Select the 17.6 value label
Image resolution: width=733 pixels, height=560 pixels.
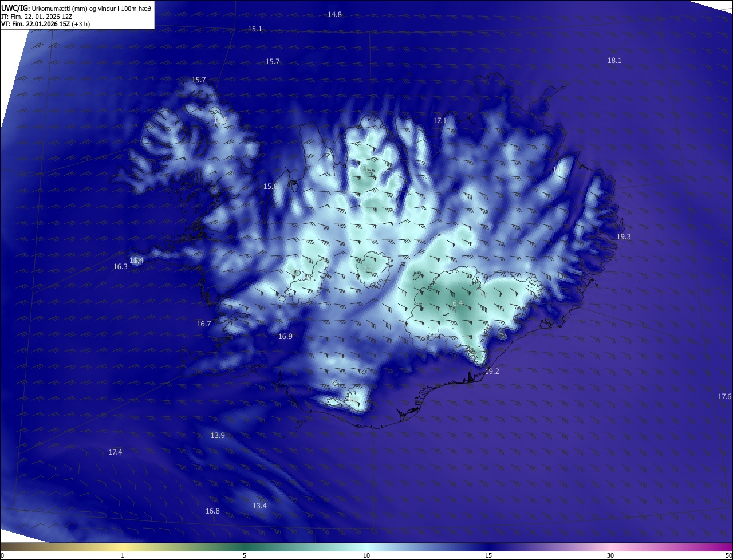tap(724, 396)
